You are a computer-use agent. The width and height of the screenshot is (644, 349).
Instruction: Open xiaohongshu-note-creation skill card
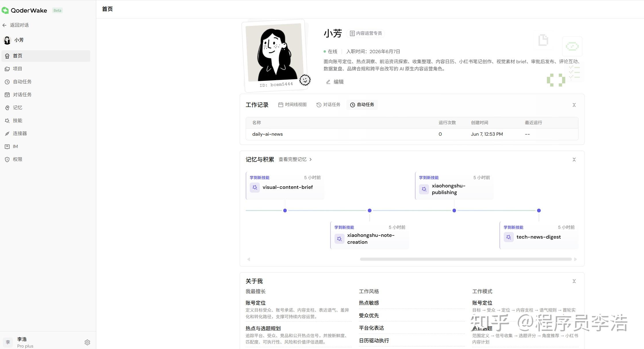click(x=370, y=235)
